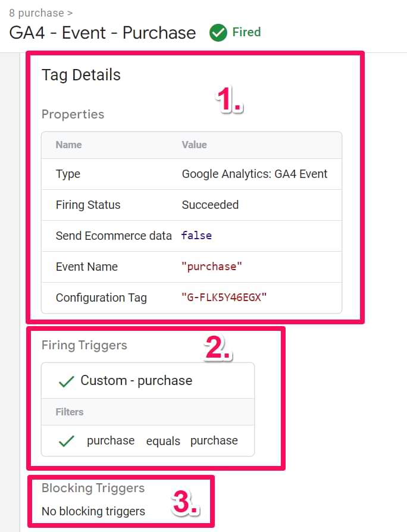Click the Custom - purchase trigger checkmark
Viewport: 407px width, 532px height.
click(66, 381)
